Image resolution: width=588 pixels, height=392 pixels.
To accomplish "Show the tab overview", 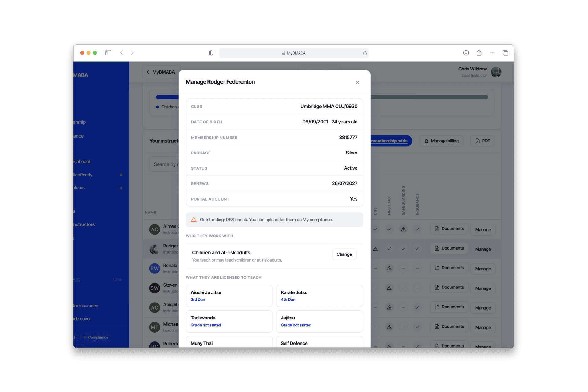I will click(x=505, y=53).
